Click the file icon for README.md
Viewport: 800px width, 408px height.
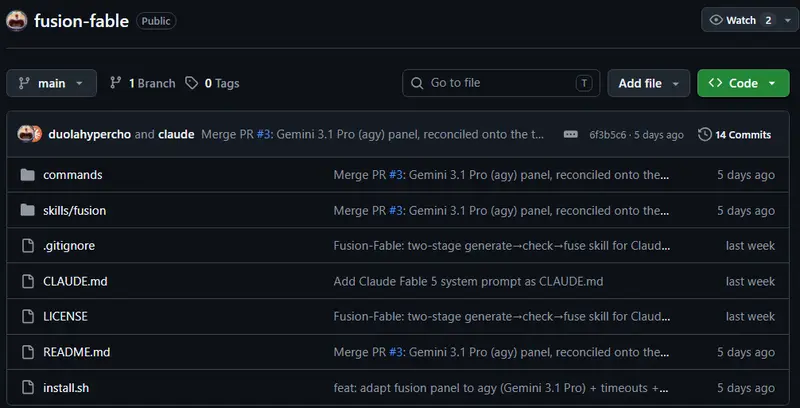28,352
